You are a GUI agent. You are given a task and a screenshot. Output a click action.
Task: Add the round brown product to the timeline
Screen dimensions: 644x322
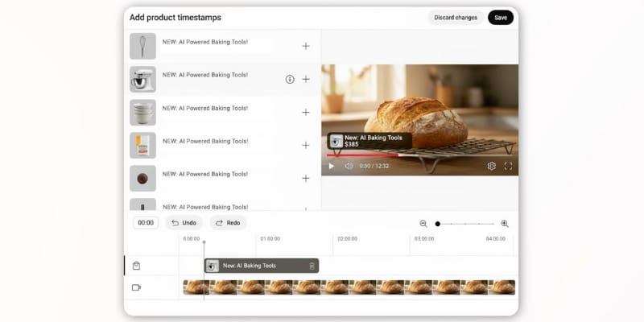click(306, 178)
